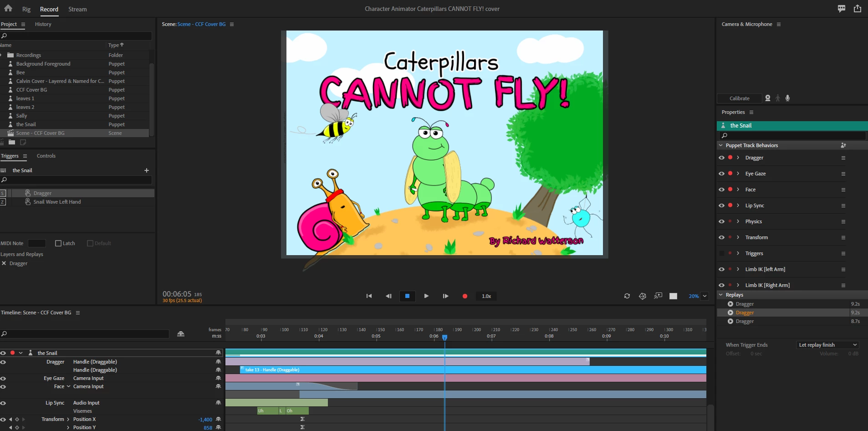Viewport: 868px width, 431px height.
Task: Stop playback with the square button
Action: click(407, 296)
